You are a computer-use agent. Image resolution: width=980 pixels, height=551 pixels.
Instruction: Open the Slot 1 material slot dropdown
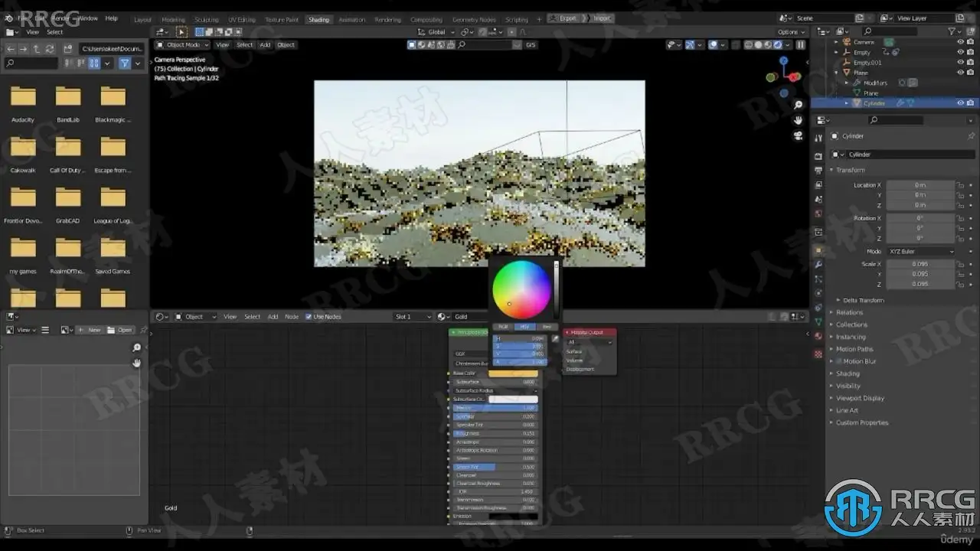[x=413, y=316]
